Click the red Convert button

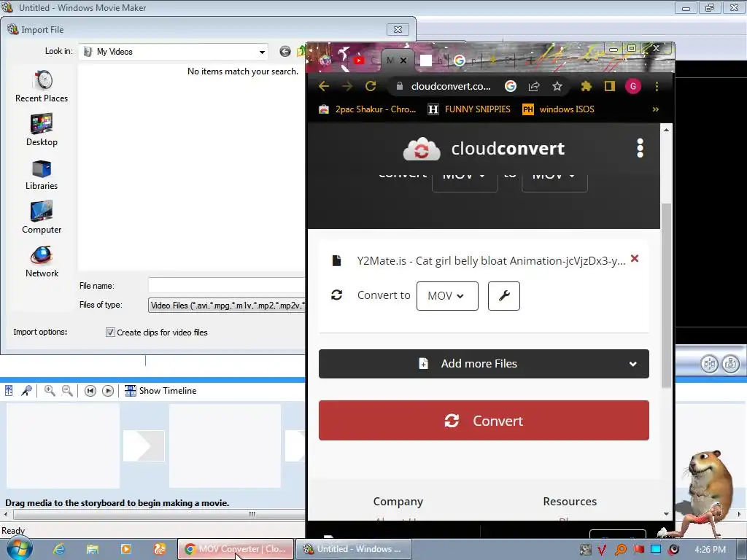pos(484,421)
